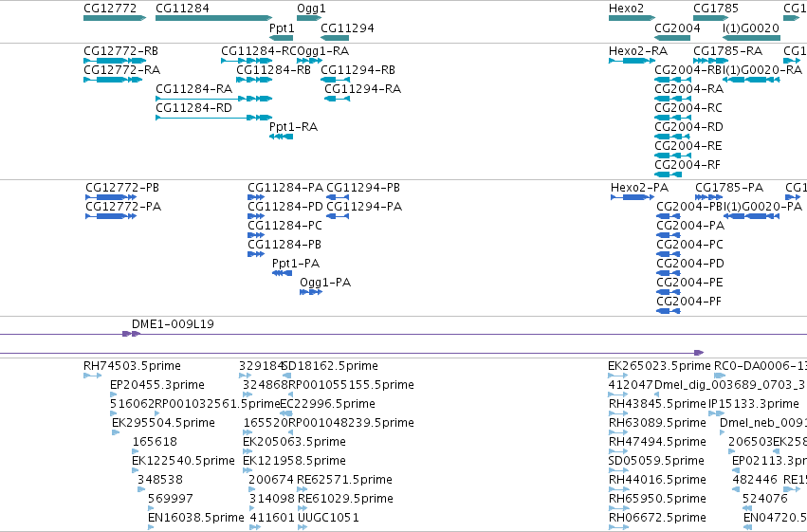This screenshot has height=532, width=807.
Task: Click EST EN16038.5prime
Action: pos(151,527)
